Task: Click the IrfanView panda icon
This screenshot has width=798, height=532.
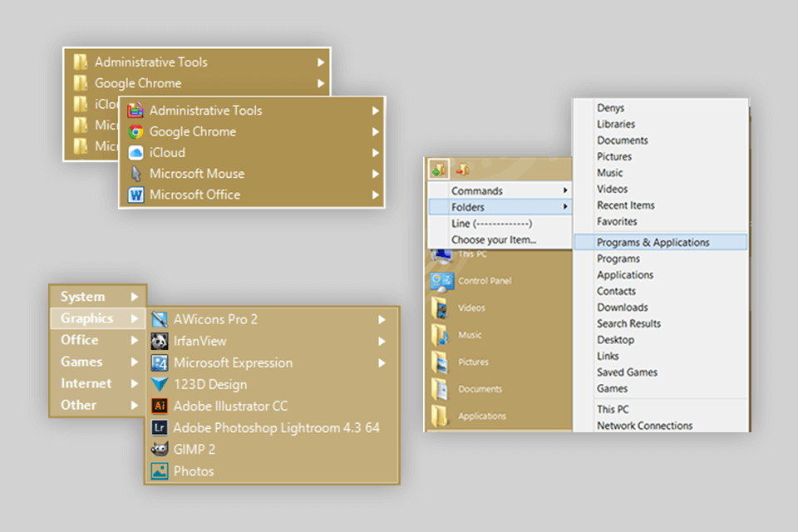Action: pyautogui.click(x=160, y=341)
